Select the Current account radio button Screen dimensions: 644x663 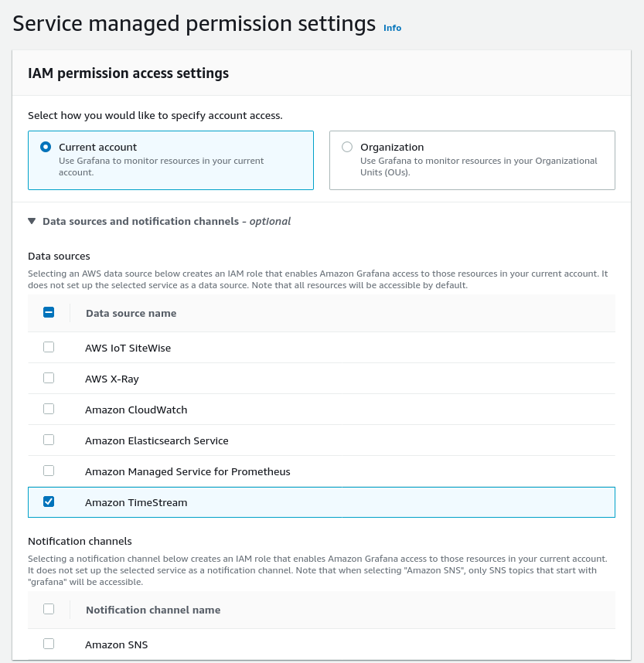46,147
